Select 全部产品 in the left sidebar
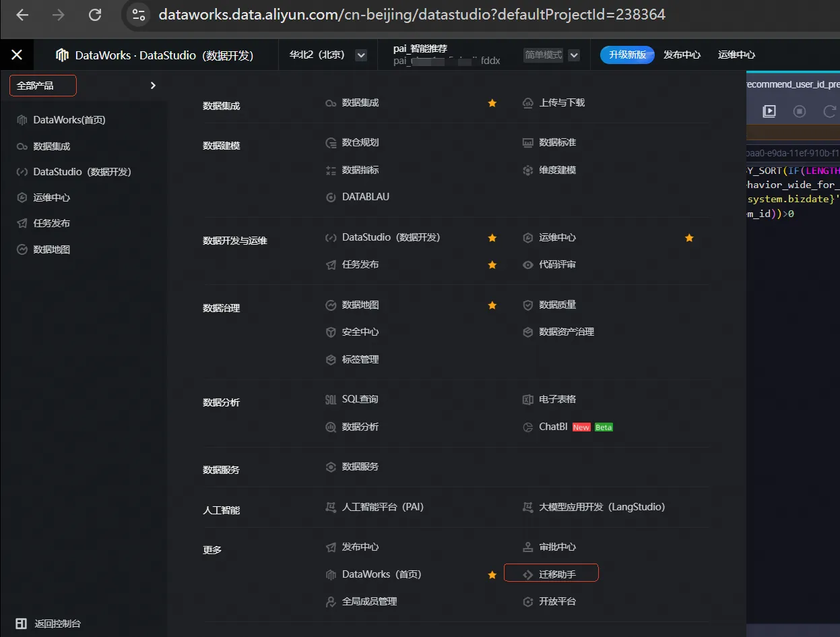Screen dimensions: 840x637 click(x=43, y=86)
